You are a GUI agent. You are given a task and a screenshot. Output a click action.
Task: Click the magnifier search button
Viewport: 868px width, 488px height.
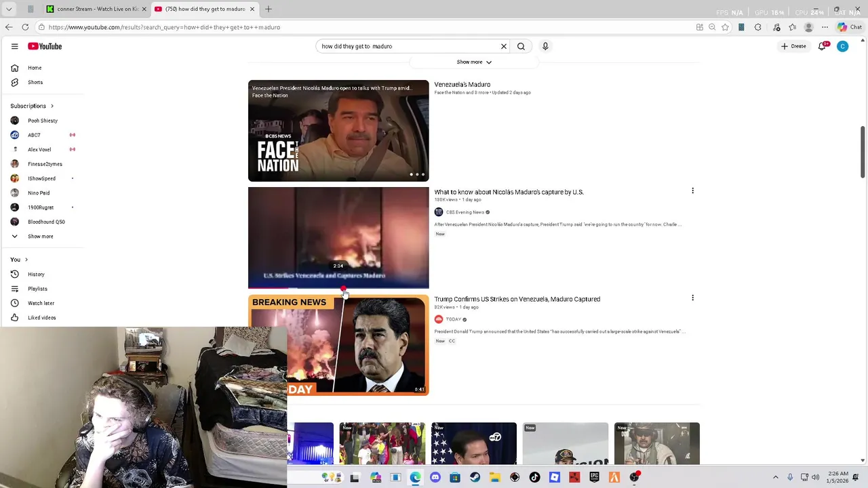(521, 46)
